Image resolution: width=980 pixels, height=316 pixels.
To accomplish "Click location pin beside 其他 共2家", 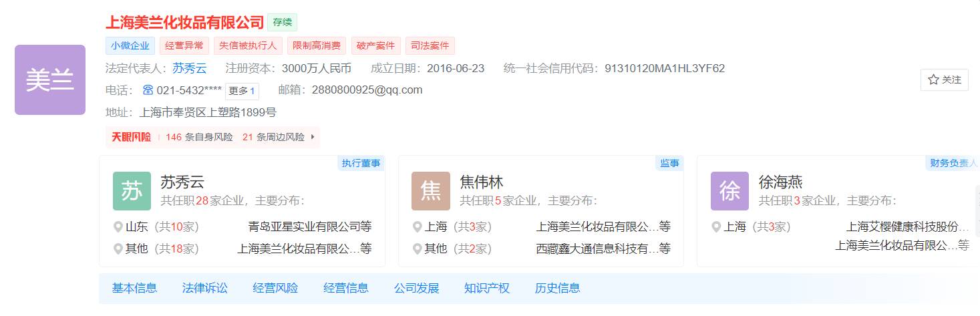I will 418,249.
